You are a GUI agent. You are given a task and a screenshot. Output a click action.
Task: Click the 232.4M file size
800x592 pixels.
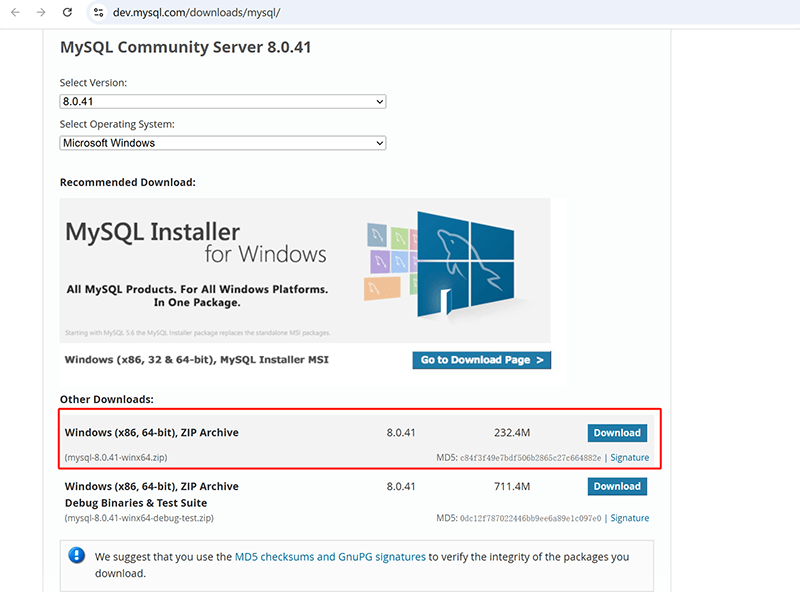coord(512,433)
